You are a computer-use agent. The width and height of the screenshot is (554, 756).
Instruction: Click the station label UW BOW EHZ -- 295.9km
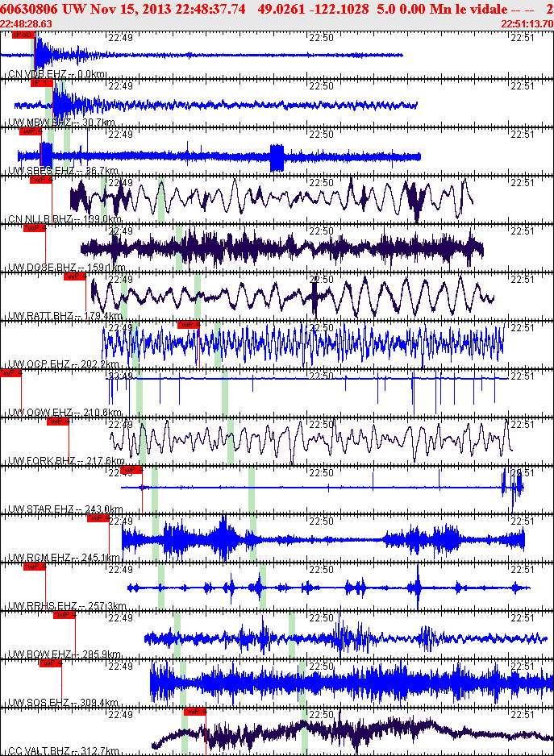pyautogui.click(x=65, y=654)
